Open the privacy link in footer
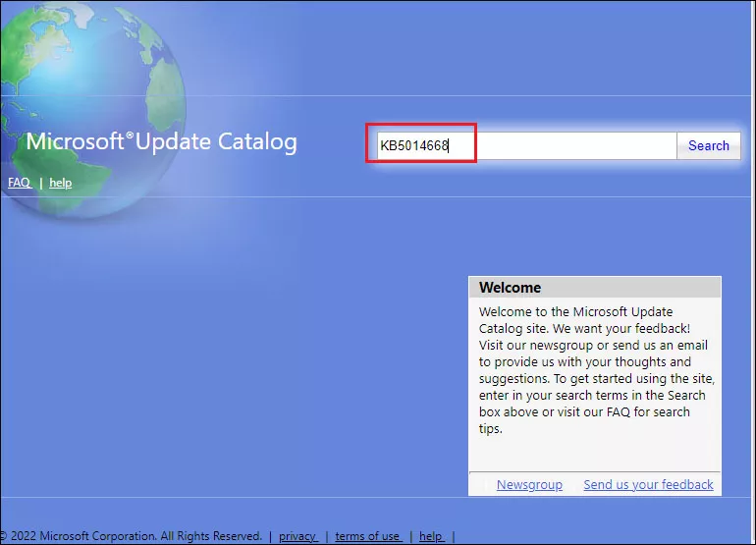Viewport: 756px width, 545px height. tap(297, 536)
